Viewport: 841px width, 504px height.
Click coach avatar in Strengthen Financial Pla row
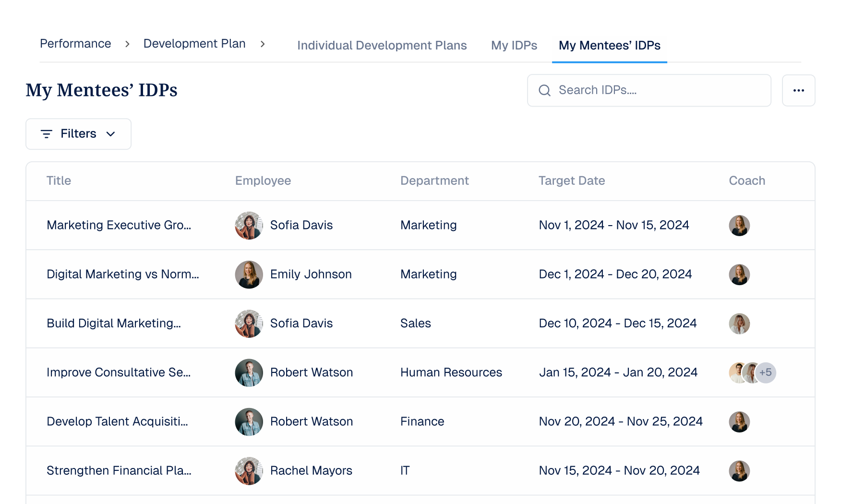click(739, 470)
